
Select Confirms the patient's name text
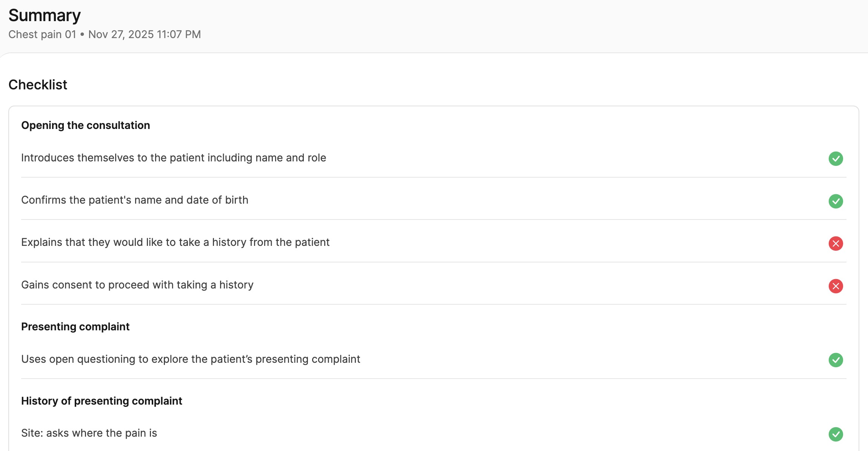135,200
